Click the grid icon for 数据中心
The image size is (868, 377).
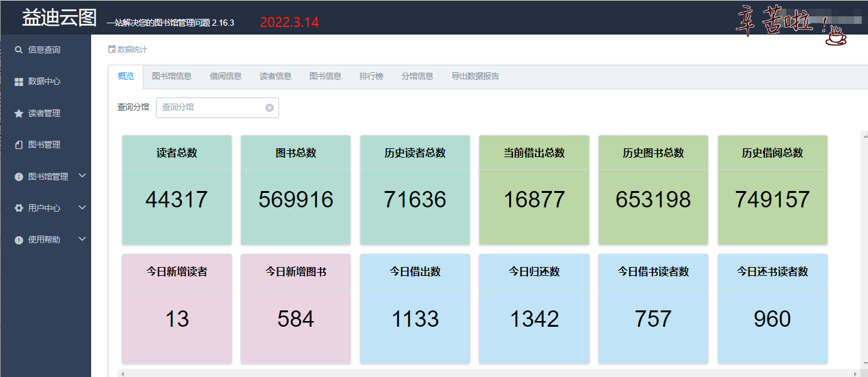click(x=19, y=82)
